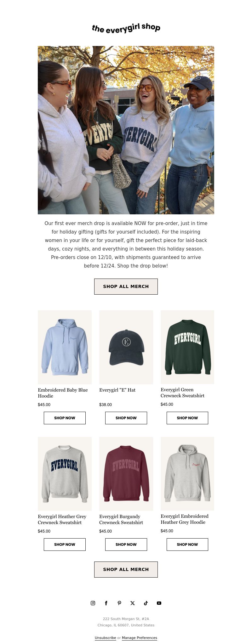The image size is (252, 644).
Task: Click the hero photo of four women
Action: coord(126,130)
